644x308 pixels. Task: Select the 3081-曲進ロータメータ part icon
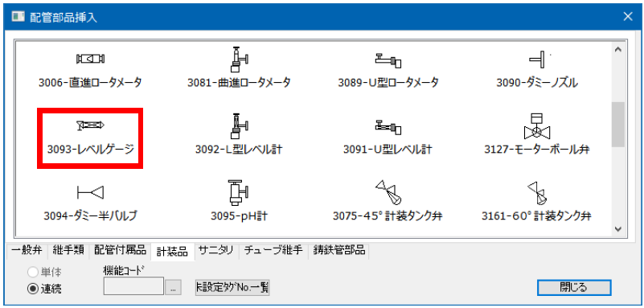(239, 60)
